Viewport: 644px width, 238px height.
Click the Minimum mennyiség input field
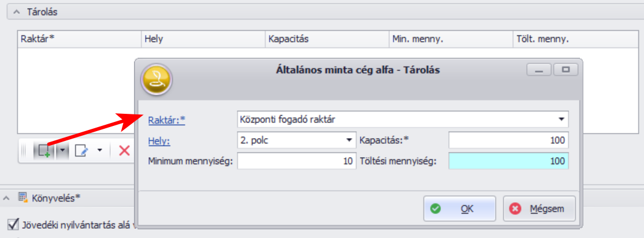coord(296,161)
